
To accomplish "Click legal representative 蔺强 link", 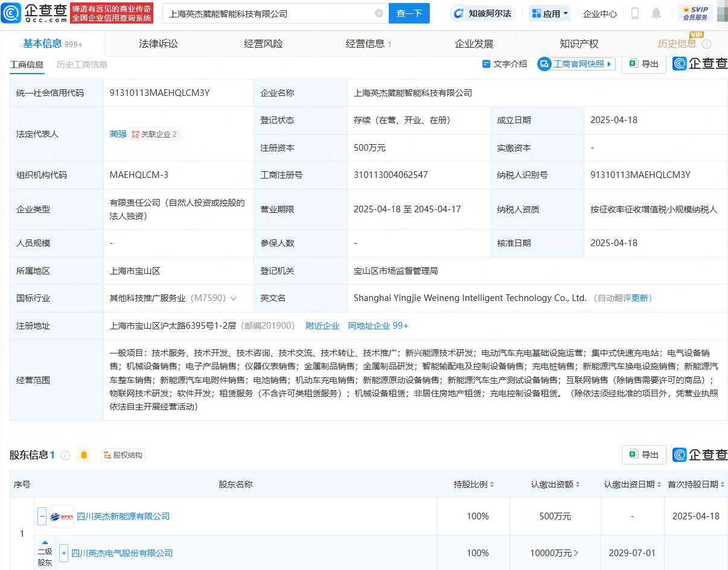I will tap(118, 134).
